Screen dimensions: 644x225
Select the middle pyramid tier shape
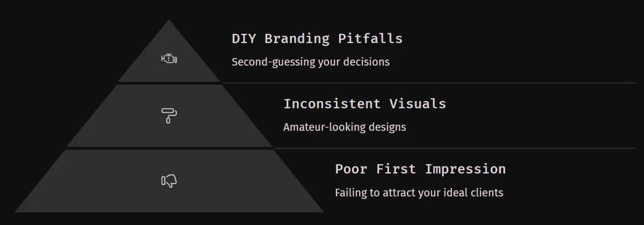pos(169,116)
